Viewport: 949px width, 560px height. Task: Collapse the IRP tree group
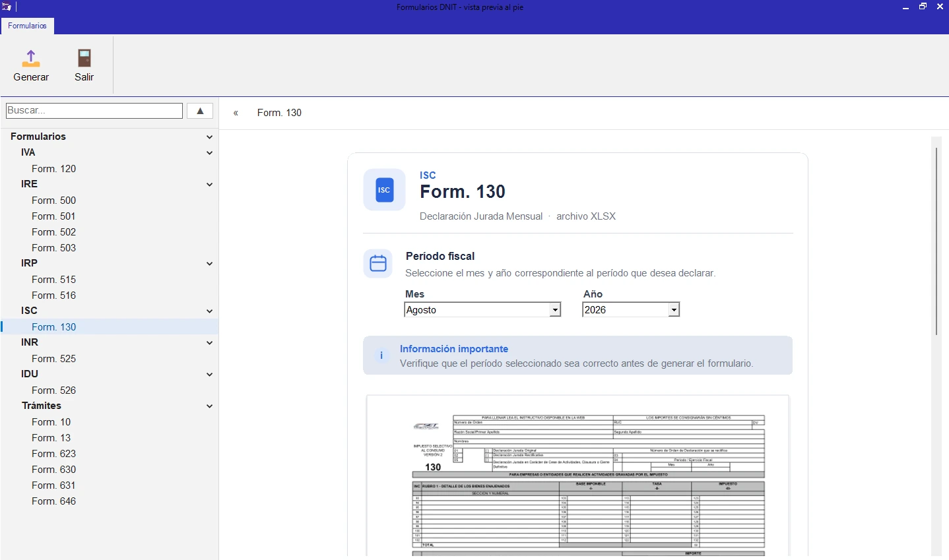(209, 264)
